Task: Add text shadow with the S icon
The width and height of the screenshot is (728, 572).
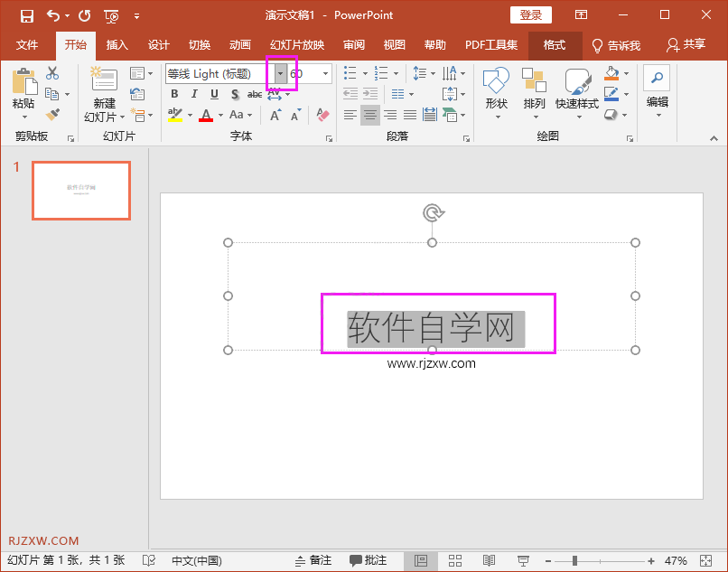Action: 235,93
